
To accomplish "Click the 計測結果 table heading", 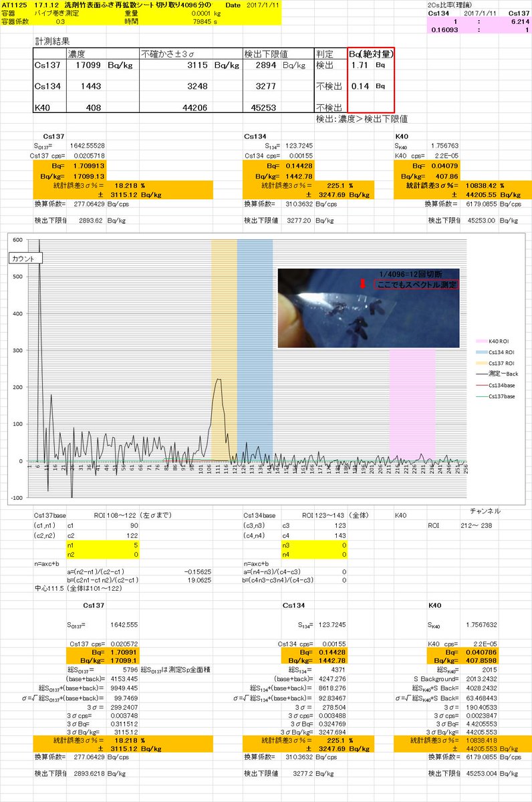I will tap(51, 41).
